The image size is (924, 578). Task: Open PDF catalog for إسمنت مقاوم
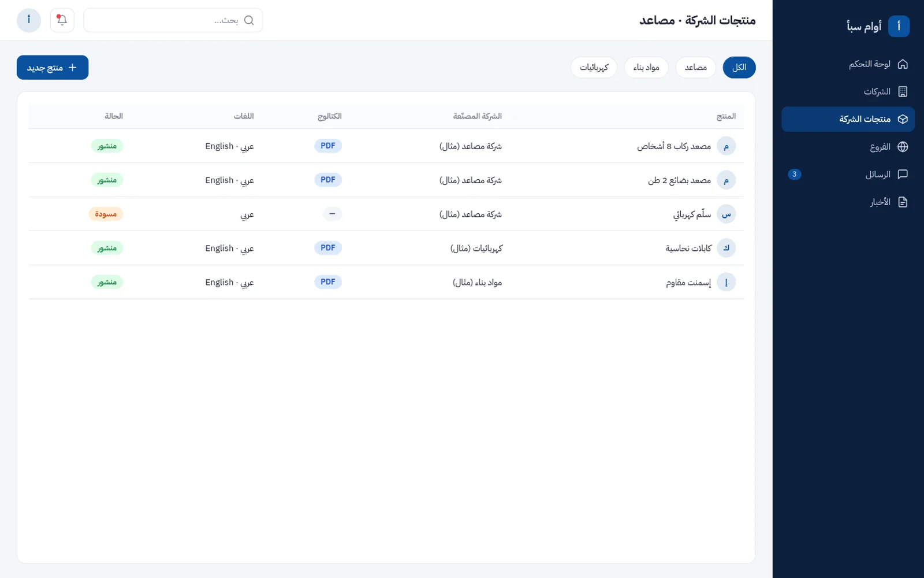[x=328, y=283]
